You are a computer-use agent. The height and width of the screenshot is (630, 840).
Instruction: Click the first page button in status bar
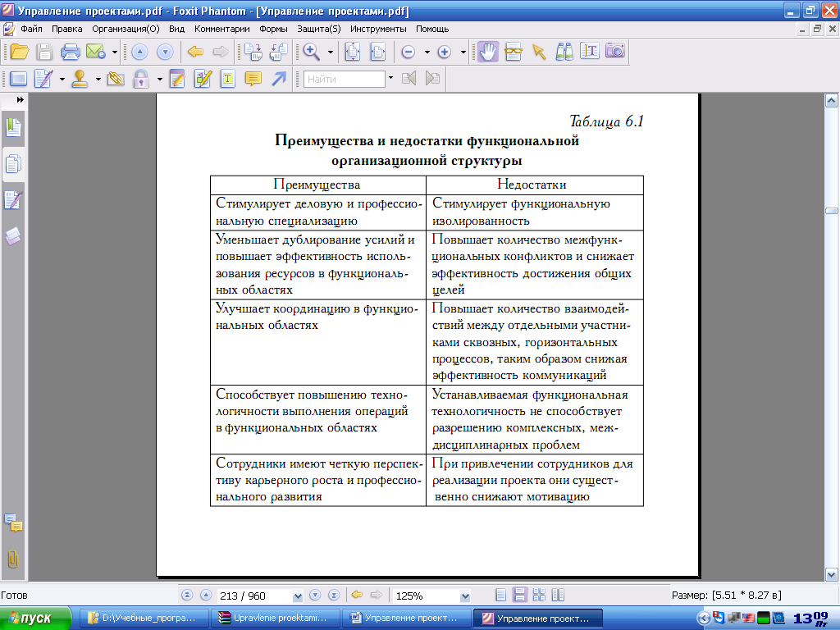coord(187,596)
